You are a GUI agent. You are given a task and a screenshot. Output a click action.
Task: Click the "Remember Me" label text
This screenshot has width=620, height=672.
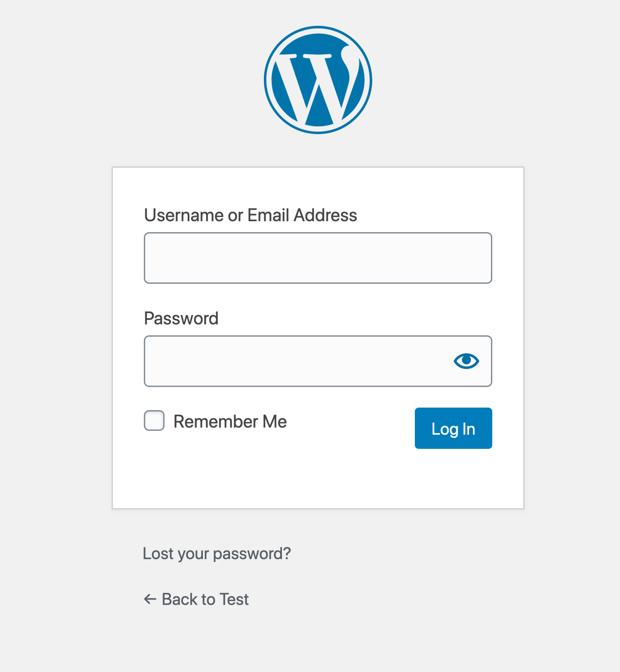(x=230, y=421)
